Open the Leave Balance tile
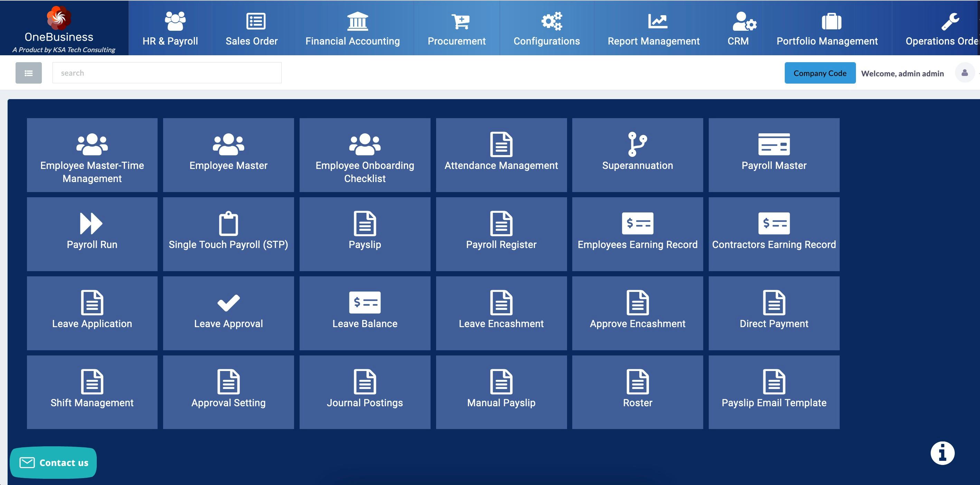Viewport: 980px width, 485px height. 365,313
